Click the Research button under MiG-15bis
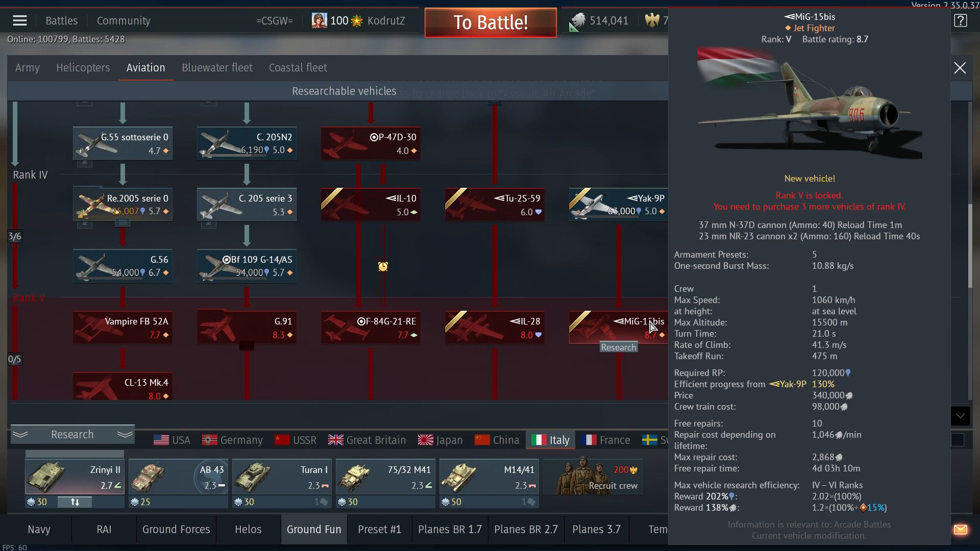The width and height of the screenshot is (980, 551). [x=618, y=347]
